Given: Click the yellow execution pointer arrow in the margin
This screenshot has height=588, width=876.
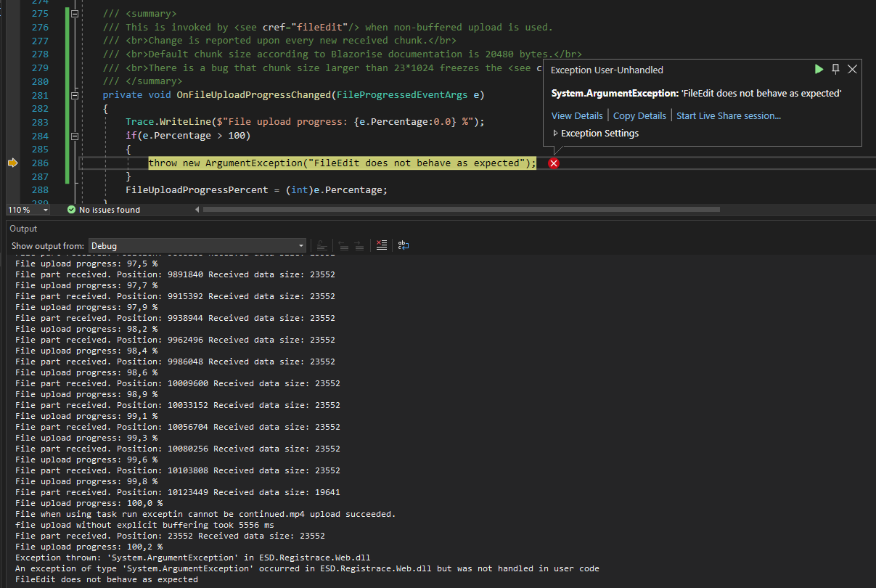Looking at the screenshot, I should point(12,163).
